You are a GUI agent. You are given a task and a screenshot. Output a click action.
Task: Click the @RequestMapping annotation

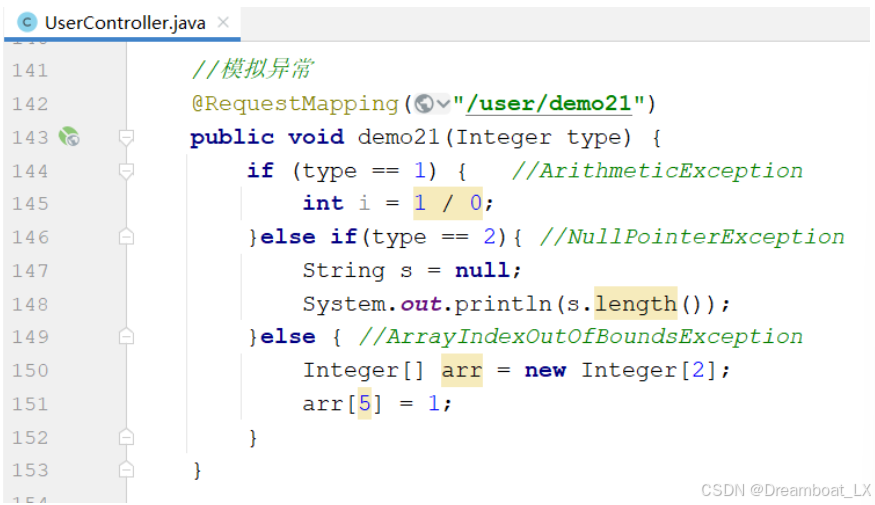(295, 104)
